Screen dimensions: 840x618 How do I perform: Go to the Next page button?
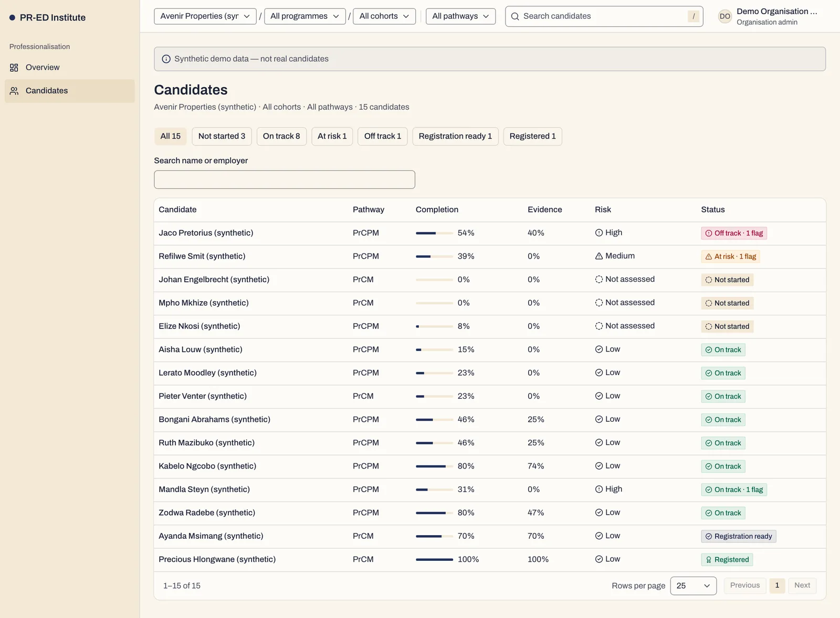tap(802, 585)
